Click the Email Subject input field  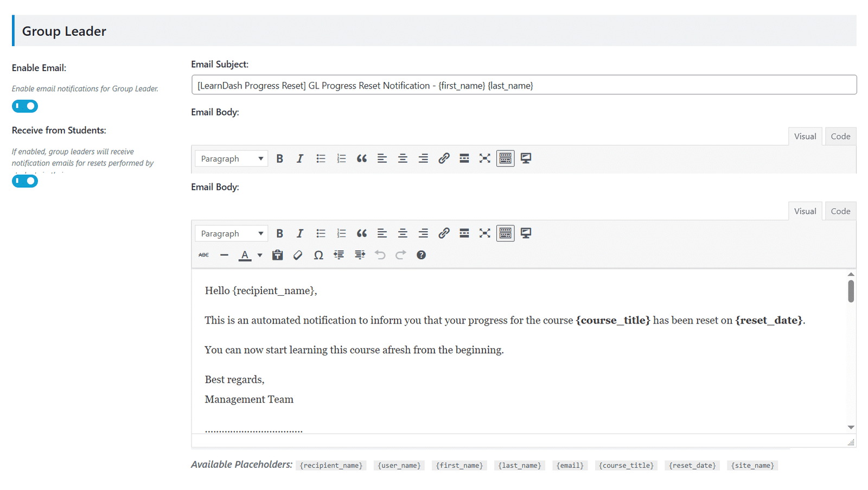(x=524, y=85)
